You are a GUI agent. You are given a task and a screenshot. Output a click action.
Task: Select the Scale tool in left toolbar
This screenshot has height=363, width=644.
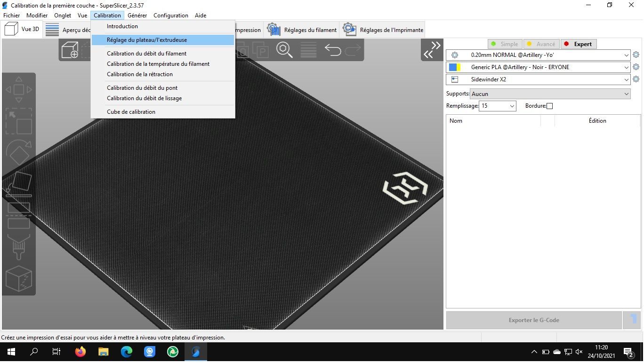pyautogui.click(x=19, y=121)
